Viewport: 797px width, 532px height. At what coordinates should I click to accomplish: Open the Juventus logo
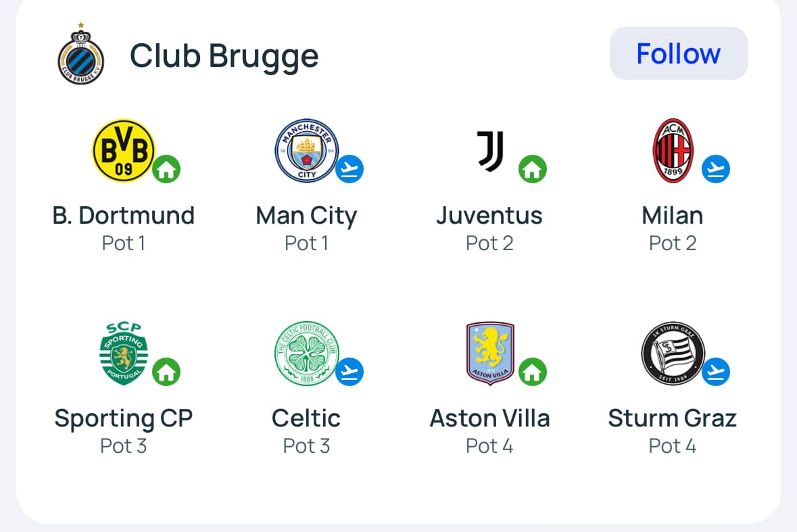pyautogui.click(x=490, y=151)
